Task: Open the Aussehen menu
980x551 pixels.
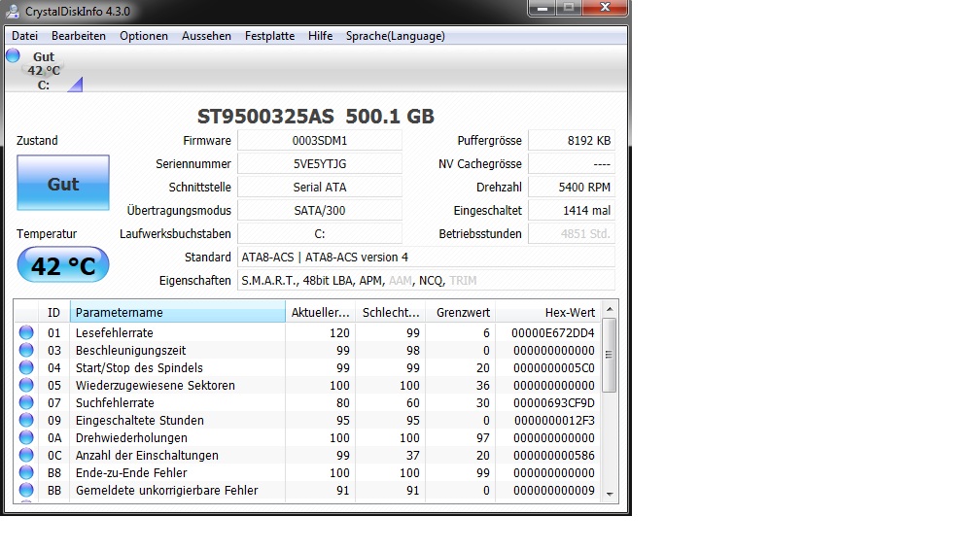Action: (x=206, y=36)
